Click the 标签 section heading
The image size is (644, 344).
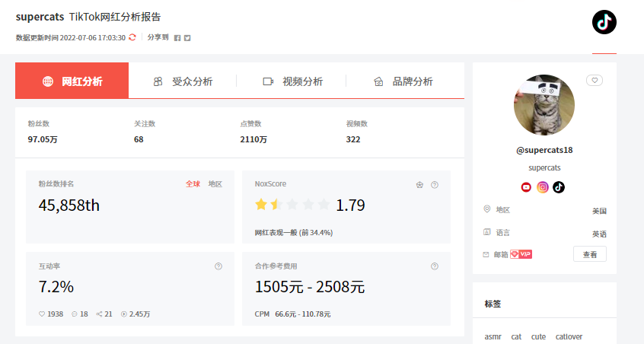tap(493, 304)
